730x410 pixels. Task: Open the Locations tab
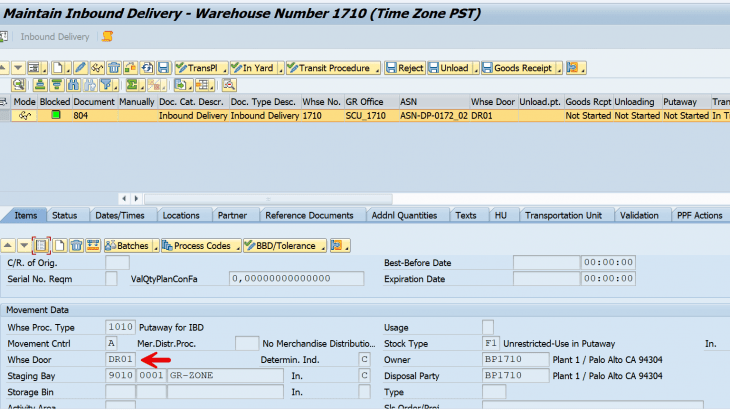pyautogui.click(x=181, y=215)
